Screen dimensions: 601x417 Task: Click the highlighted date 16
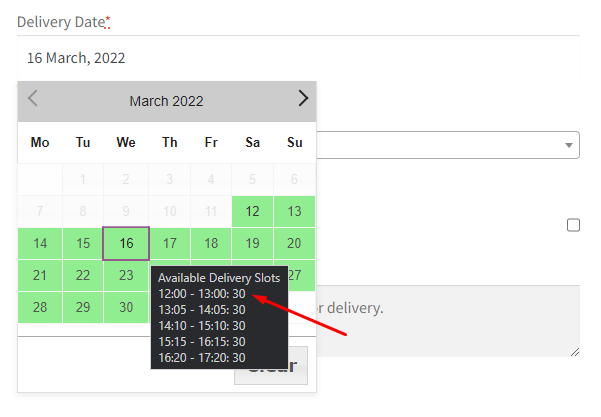pos(126,243)
